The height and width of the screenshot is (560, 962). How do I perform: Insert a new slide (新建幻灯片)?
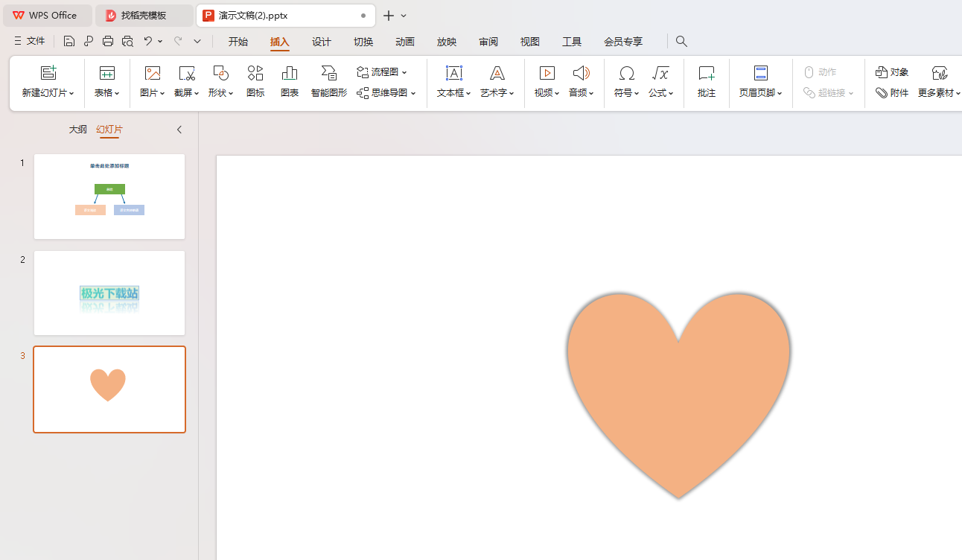tap(48, 82)
